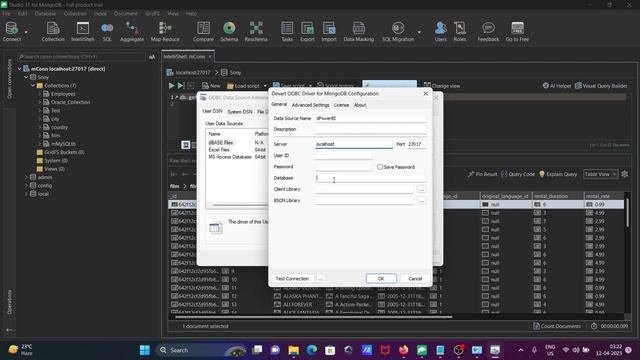Viewport: 640px width, 360px height.
Task: Click the Test Connection button
Action: click(x=292, y=278)
